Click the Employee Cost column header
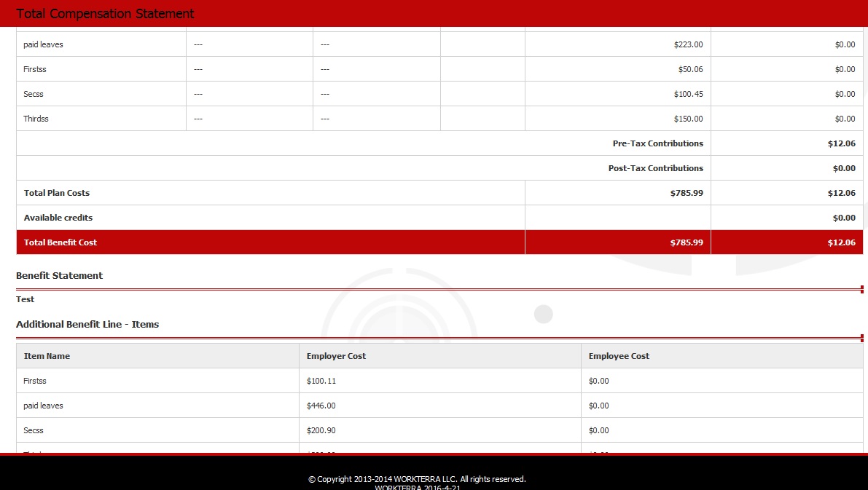The height and width of the screenshot is (490, 868). [619, 356]
